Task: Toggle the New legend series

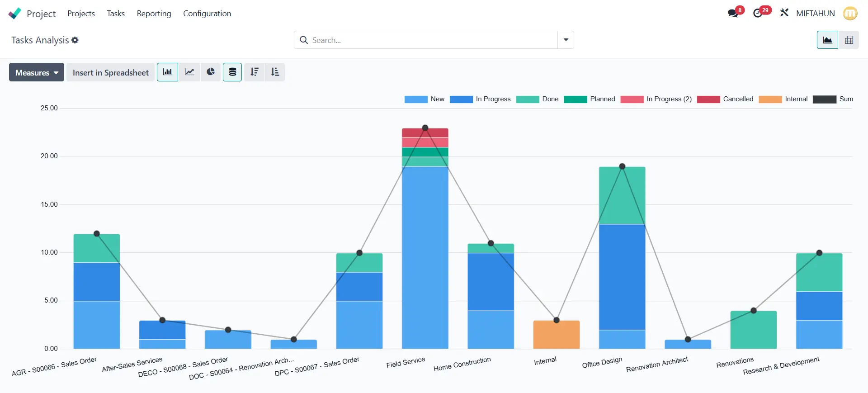Action: tap(425, 99)
